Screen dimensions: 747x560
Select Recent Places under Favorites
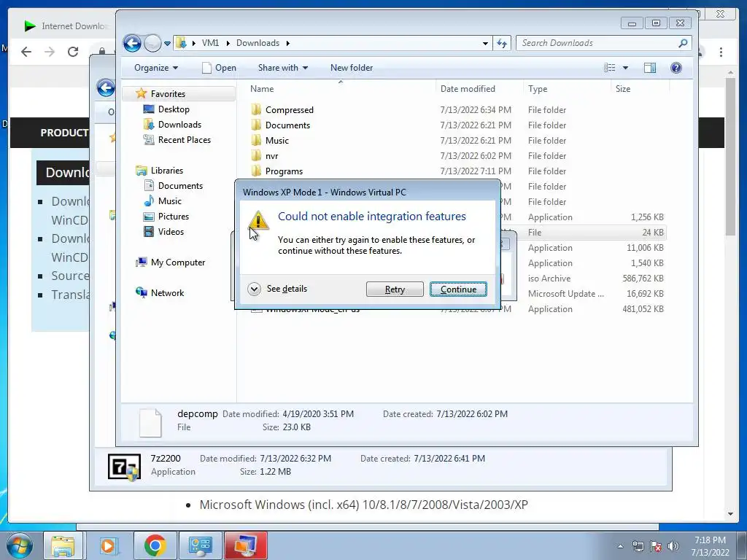click(185, 139)
